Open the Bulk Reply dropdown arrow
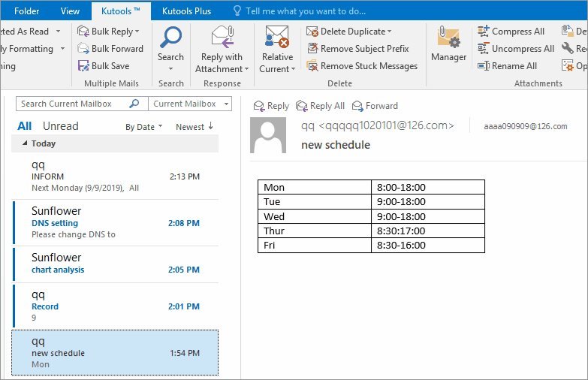 click(x=137, y=32)
